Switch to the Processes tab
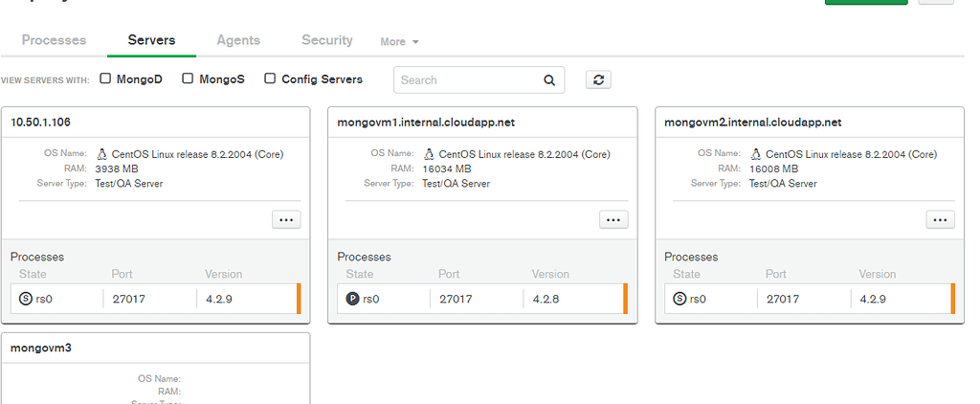The height and width of the screenshot is (404, 980). (54, 40)
